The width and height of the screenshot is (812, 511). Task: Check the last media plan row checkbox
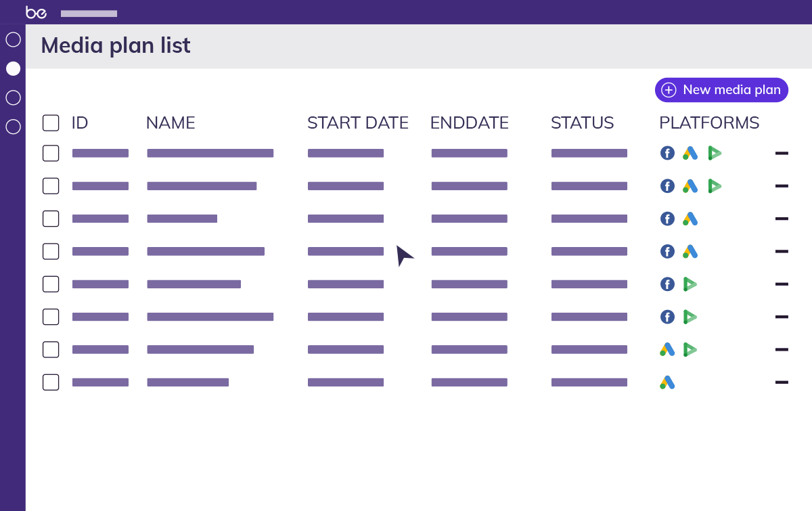(x=51, y=382)
